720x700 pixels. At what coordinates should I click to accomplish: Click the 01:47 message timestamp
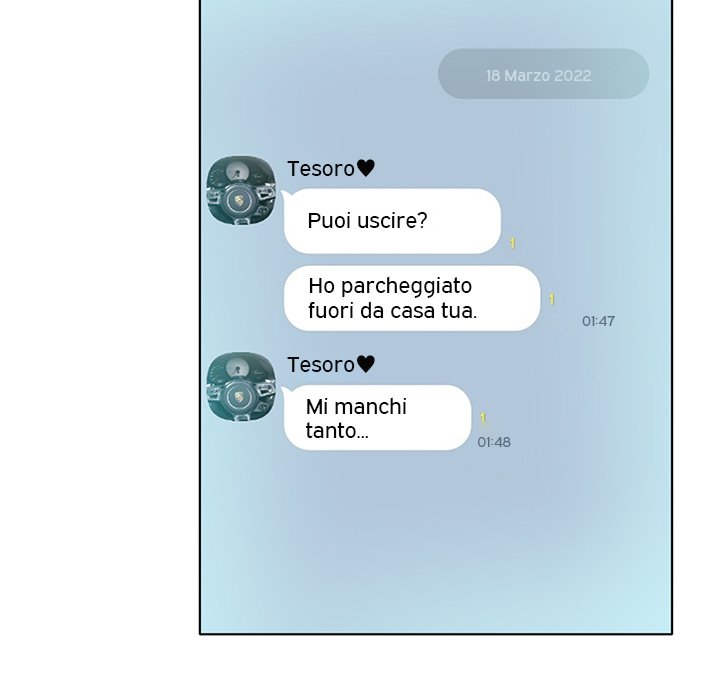coord(598,321)
